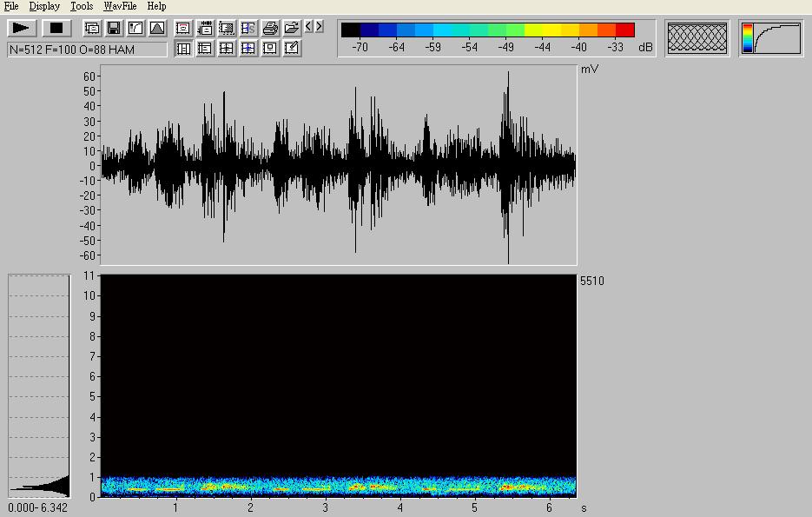
Task: Click the printer icon to print
Action: (x=270, y=28)
